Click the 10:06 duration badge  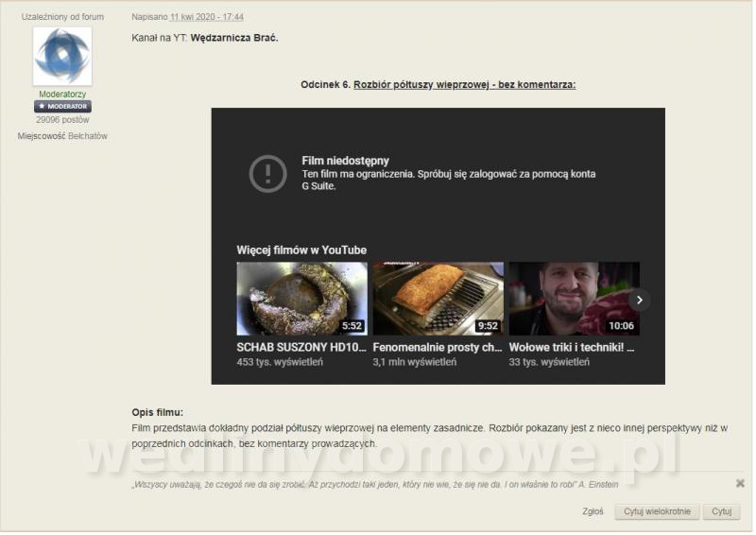pos(621,326)
